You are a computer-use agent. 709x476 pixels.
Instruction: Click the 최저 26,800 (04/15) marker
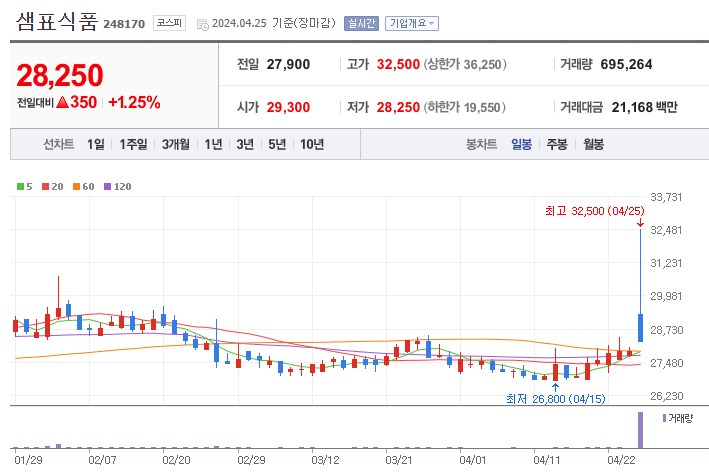pos(555,399)
